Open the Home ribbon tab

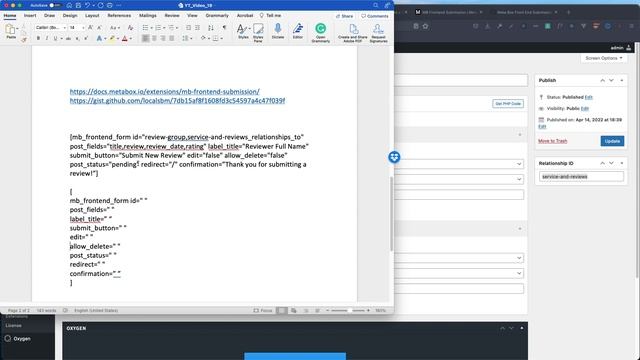[x=10, y=16]
